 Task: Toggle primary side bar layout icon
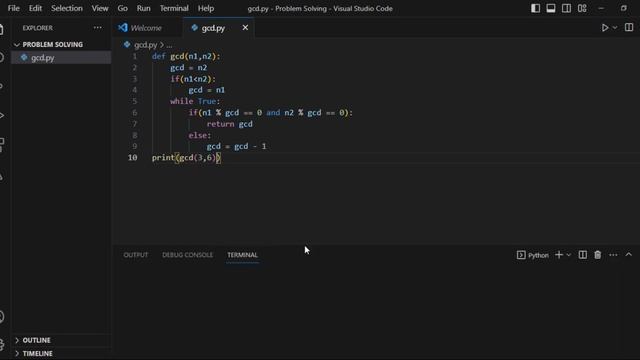click(536, 8)
